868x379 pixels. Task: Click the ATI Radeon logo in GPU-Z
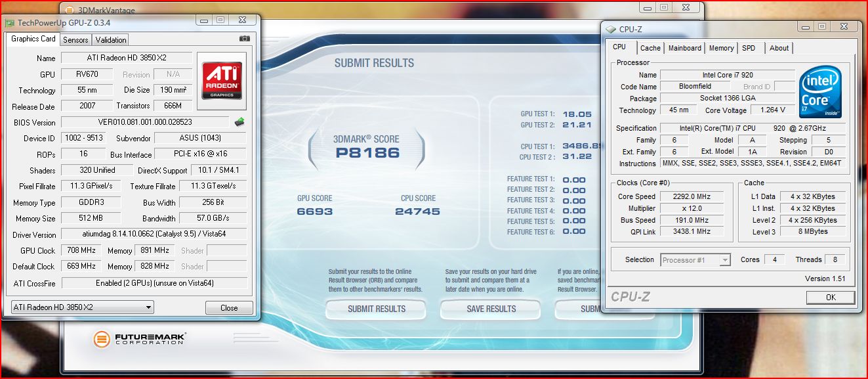[222, 81]
